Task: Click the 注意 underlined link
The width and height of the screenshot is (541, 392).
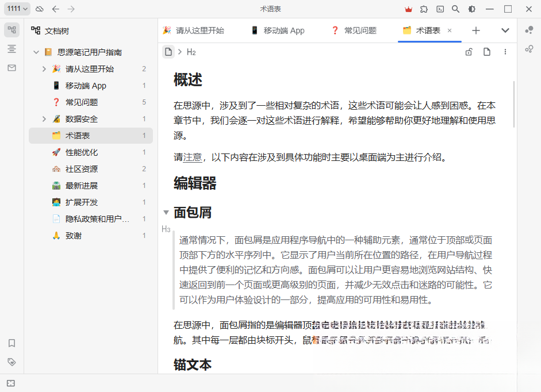Action: [x=193, y=157]
